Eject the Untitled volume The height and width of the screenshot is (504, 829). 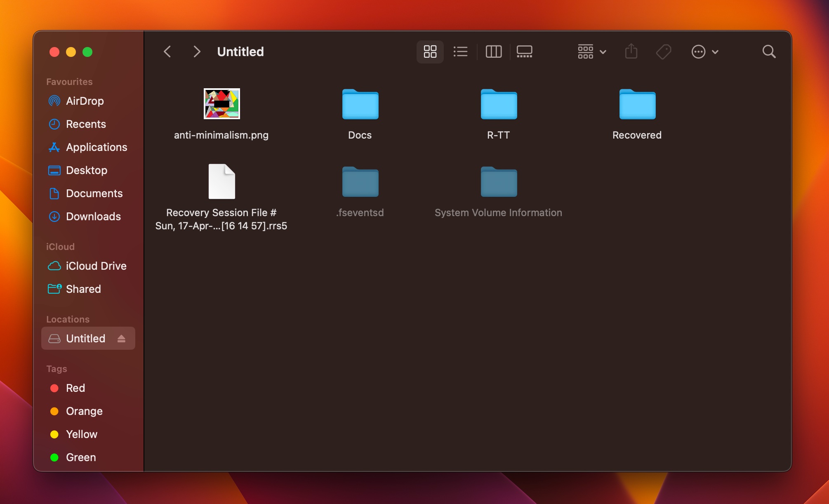tap(122, 338)
